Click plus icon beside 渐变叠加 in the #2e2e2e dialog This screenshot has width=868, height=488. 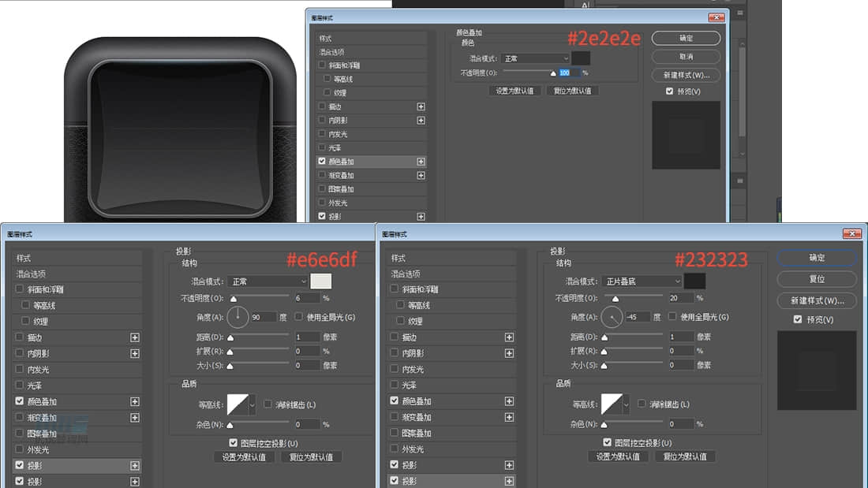(x=421, y=175)
